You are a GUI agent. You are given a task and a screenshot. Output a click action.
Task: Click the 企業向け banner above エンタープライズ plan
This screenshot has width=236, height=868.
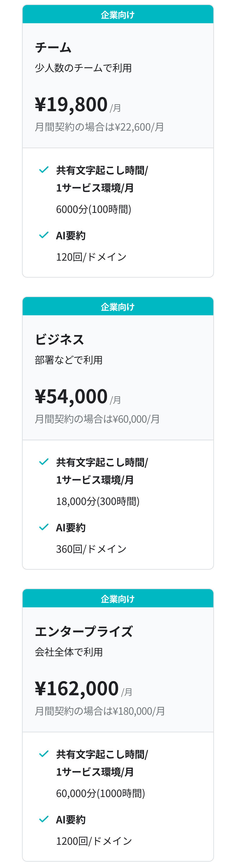point(118,599)
